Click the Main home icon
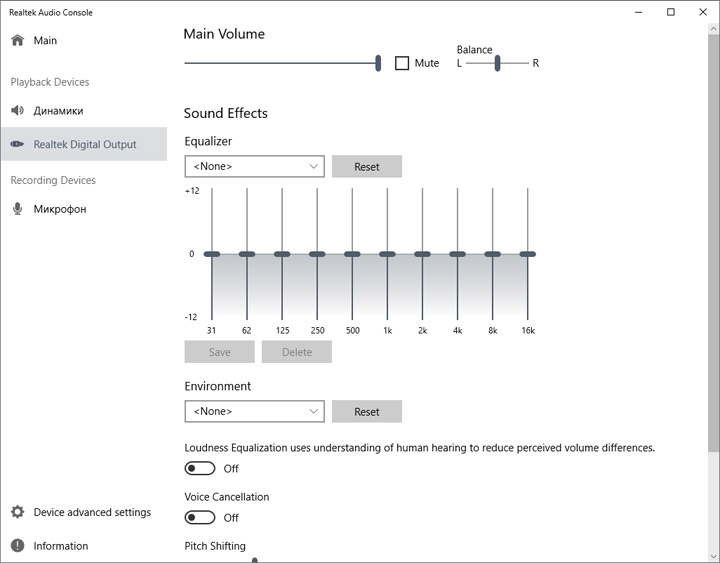720x563 pixels. tap(17, 41)
